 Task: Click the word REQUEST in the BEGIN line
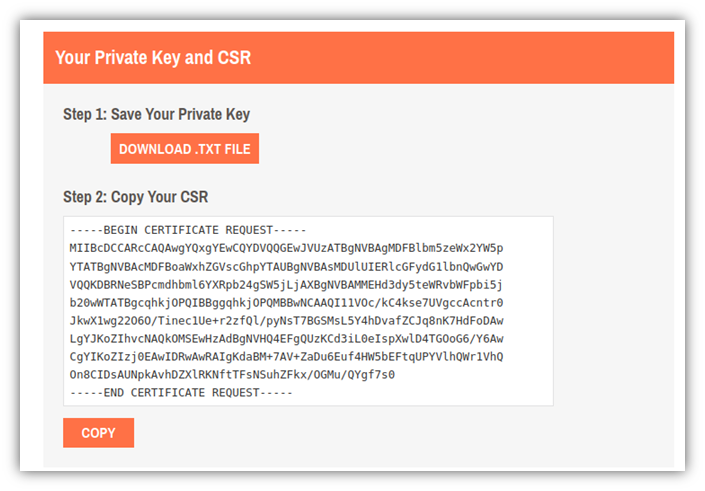click(249, 230)
